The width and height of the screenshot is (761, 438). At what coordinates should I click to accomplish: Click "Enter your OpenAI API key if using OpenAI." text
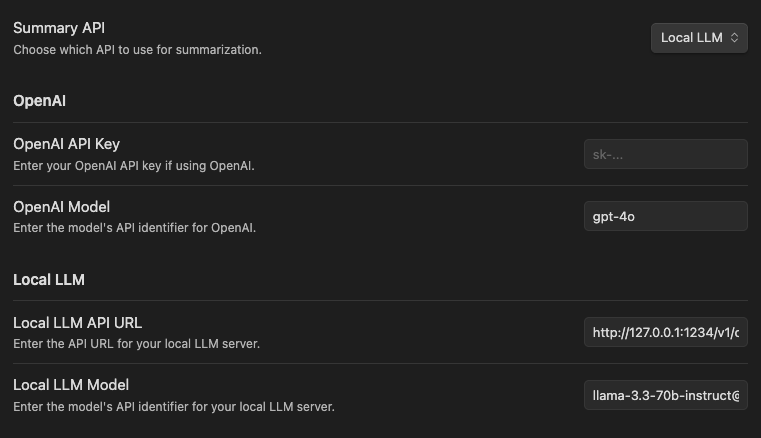click(133, 166)
